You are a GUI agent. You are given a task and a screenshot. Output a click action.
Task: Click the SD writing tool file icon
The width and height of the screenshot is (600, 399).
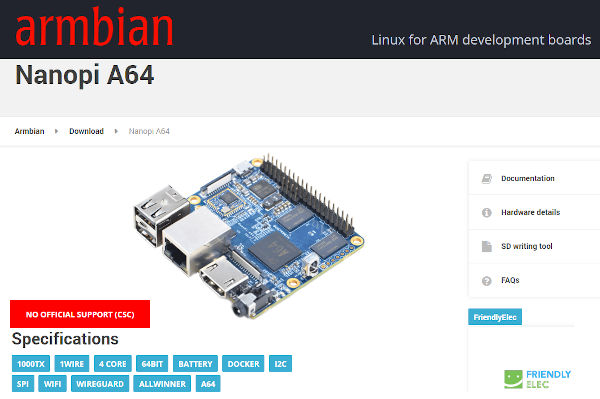click(x=486, y=246)
